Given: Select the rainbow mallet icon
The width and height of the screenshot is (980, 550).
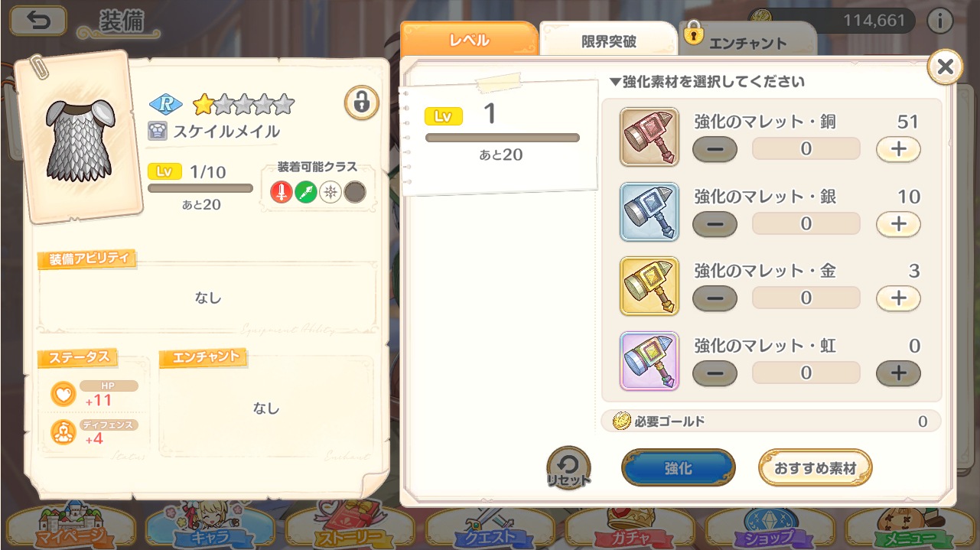Looking at the screenshot, I should click(650, 361).
